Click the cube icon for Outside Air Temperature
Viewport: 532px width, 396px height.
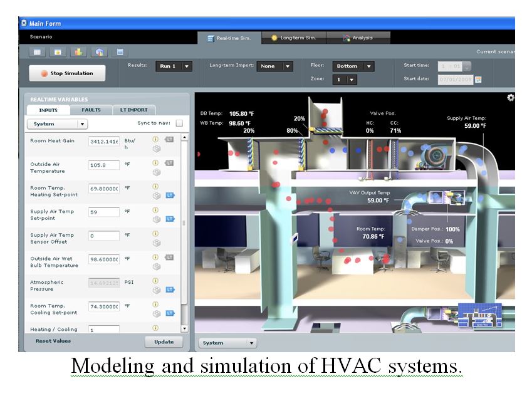coord(156,172)
